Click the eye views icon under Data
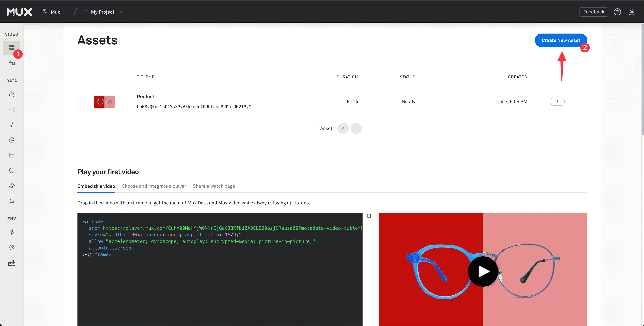The width and height of the screenshot is (644, 326). pyautogui.click(x=12, y=185)
